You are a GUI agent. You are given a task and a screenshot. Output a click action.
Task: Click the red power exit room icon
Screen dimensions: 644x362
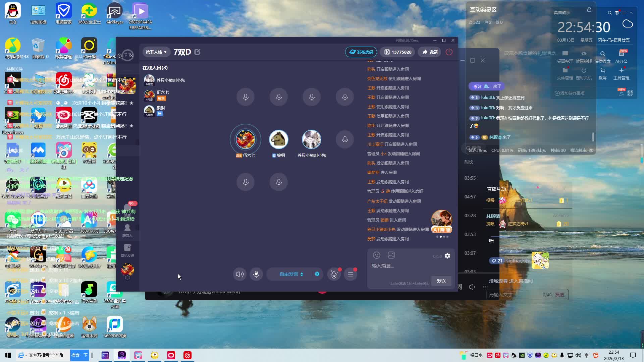coord(449,52)
